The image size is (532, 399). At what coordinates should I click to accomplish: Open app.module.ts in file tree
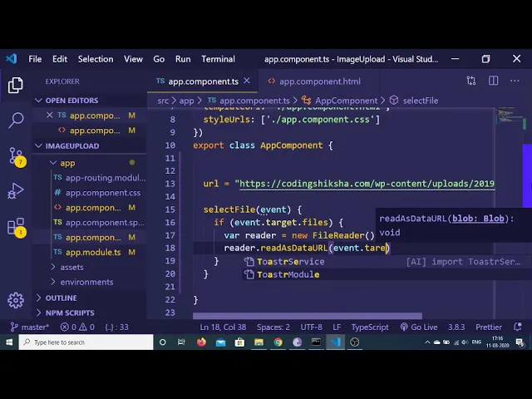pos(93,252)
